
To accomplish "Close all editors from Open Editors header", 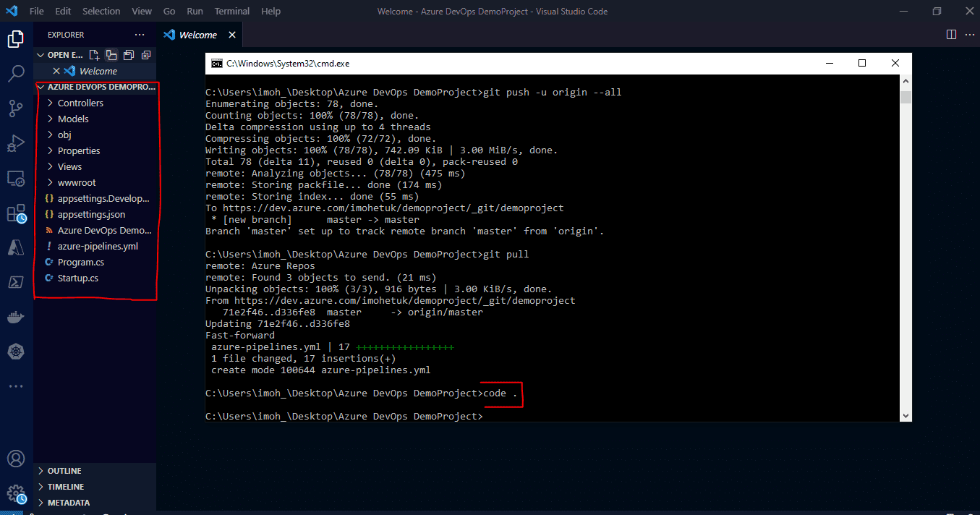I will point(146,55).
